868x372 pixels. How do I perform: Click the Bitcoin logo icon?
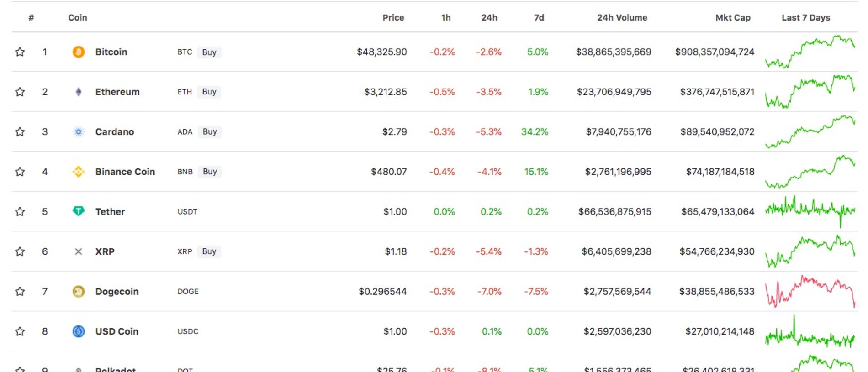point(79,52)
